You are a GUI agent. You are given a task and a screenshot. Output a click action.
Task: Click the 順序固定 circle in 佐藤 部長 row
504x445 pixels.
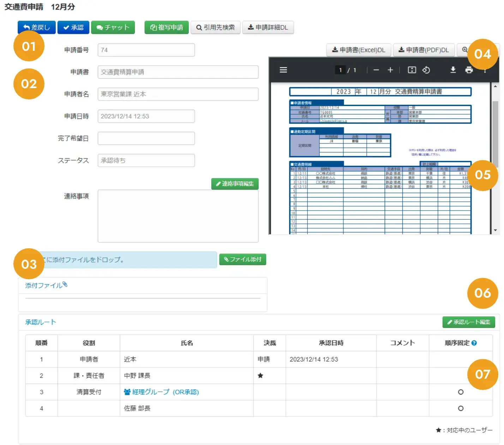461,408
